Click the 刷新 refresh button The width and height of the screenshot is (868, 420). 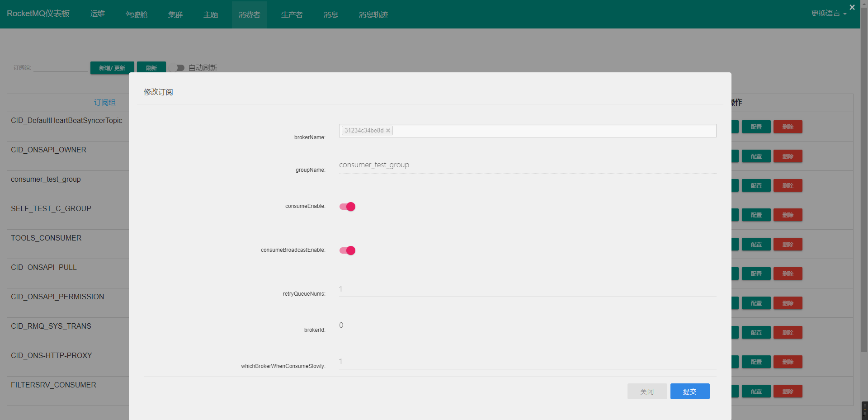[x=151, y=68]
